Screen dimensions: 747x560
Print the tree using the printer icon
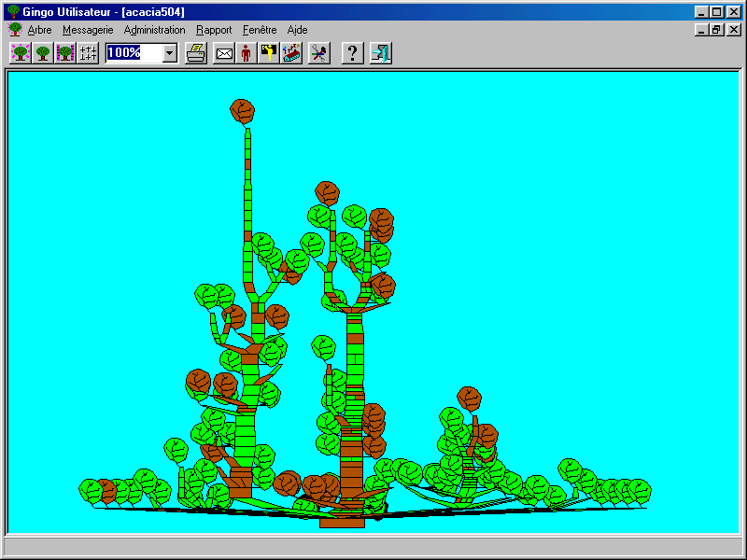point(195,53)
